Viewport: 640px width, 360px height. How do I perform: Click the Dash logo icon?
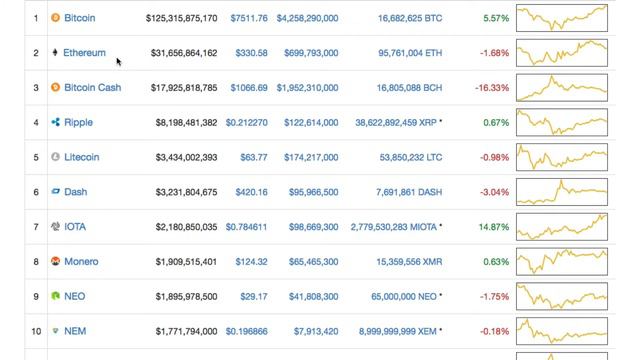pyautogui.click(x=56, y=191)
